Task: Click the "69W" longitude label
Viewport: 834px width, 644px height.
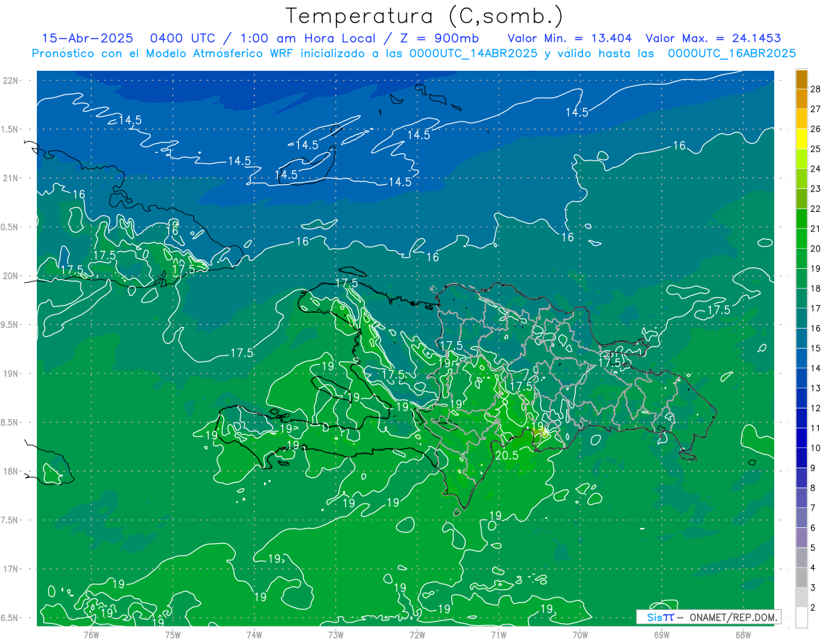Action: coord(662,634)
